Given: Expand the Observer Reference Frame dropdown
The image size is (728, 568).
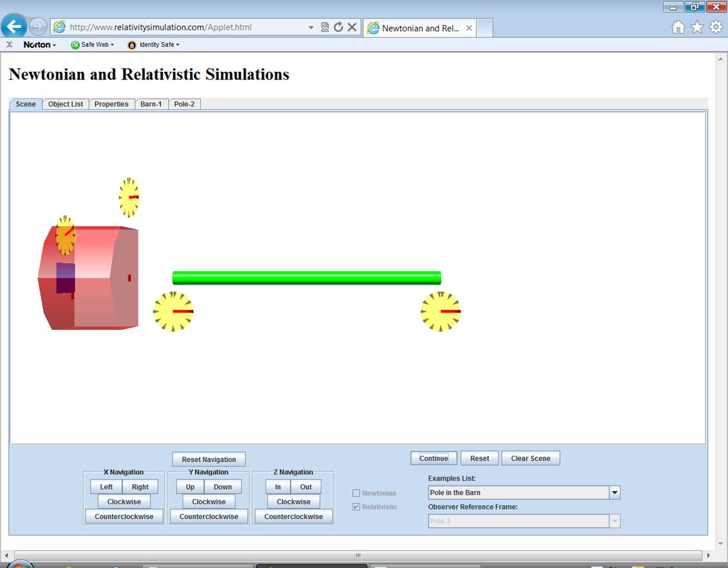Looking at the screenshot, I should click(615, 521).
